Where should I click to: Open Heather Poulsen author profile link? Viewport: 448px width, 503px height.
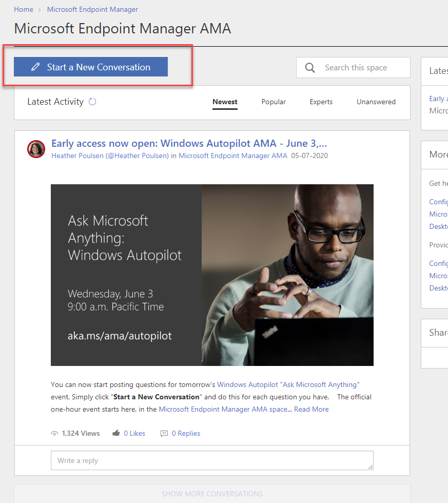110,156
